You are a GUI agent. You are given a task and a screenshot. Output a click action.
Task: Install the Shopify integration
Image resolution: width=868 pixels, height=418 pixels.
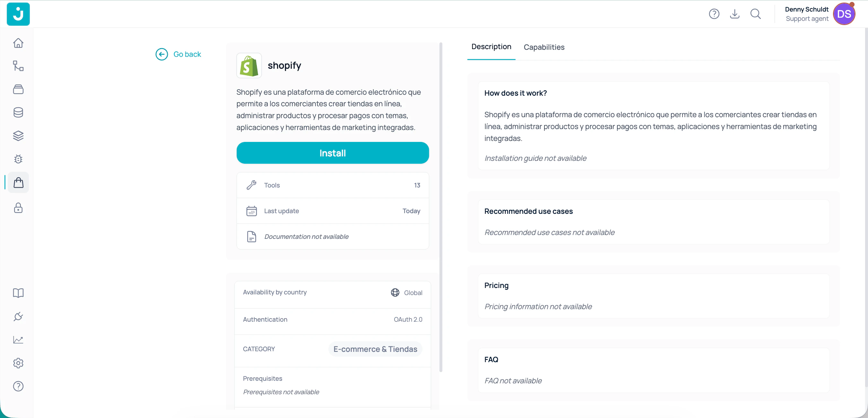click(333, 153)
